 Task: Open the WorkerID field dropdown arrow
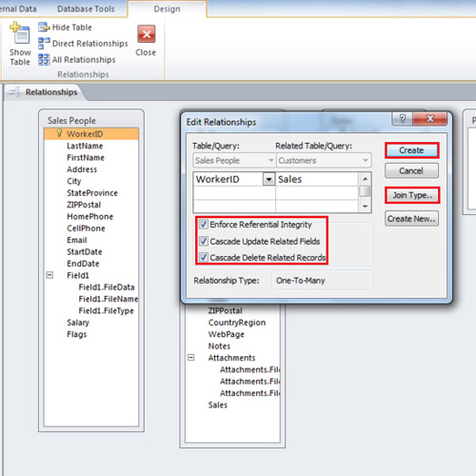coord(268,180)
